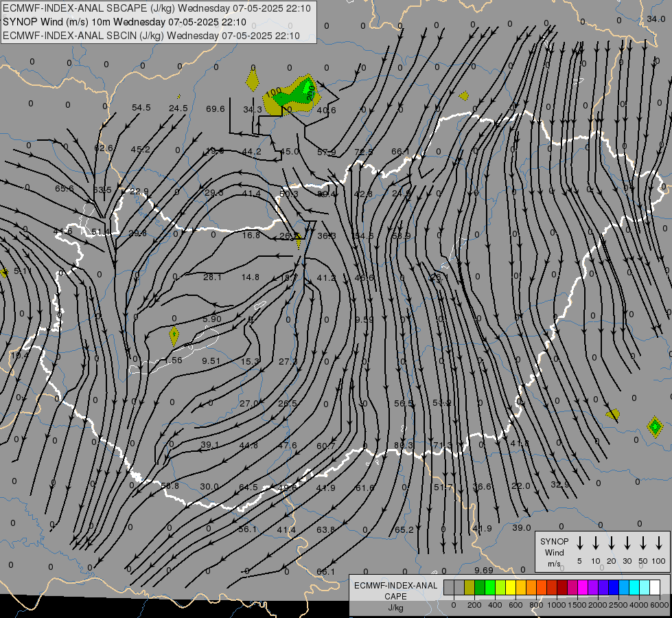Viewport: 672px width, 618px height.
Task: Select the dark red swatch at 1000 in the CAPE scale
Action: tap(562, 588)
